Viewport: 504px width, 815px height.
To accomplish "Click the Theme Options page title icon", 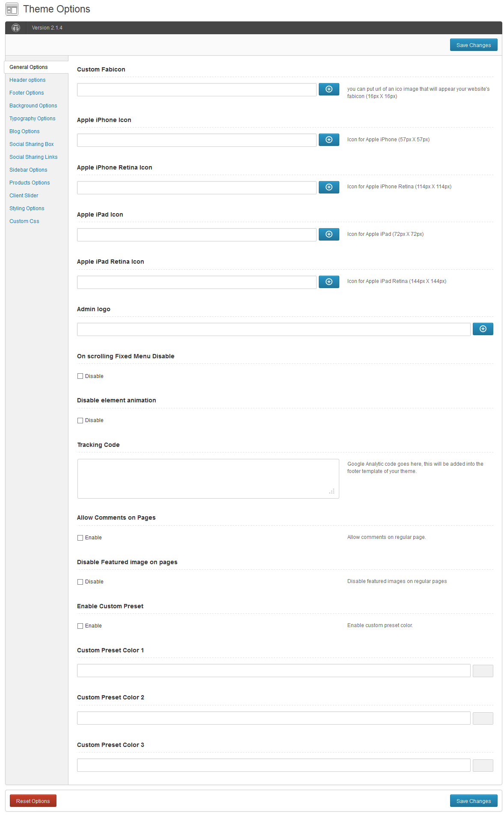I will click(12, 9).
